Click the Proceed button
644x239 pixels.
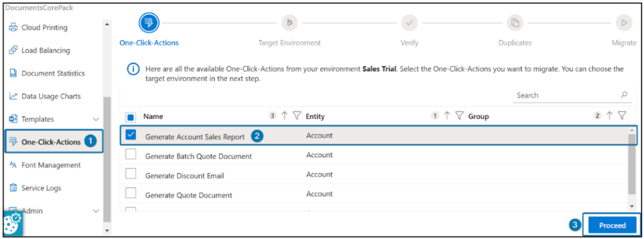pyautogui.click(x=612, y=225)
